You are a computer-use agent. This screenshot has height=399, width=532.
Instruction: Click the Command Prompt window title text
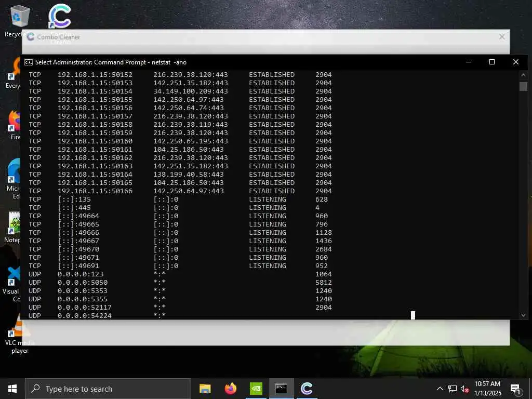pos(111,62)
